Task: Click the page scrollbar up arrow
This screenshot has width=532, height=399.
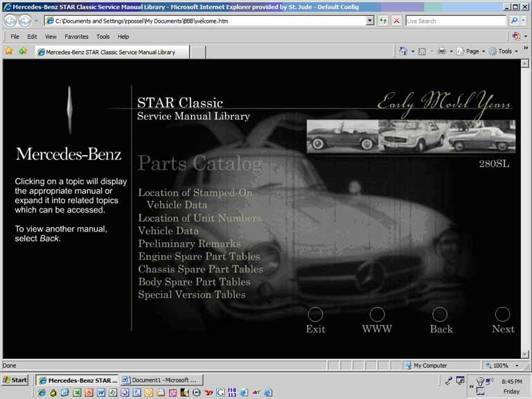Action: (x=524, y=64)
